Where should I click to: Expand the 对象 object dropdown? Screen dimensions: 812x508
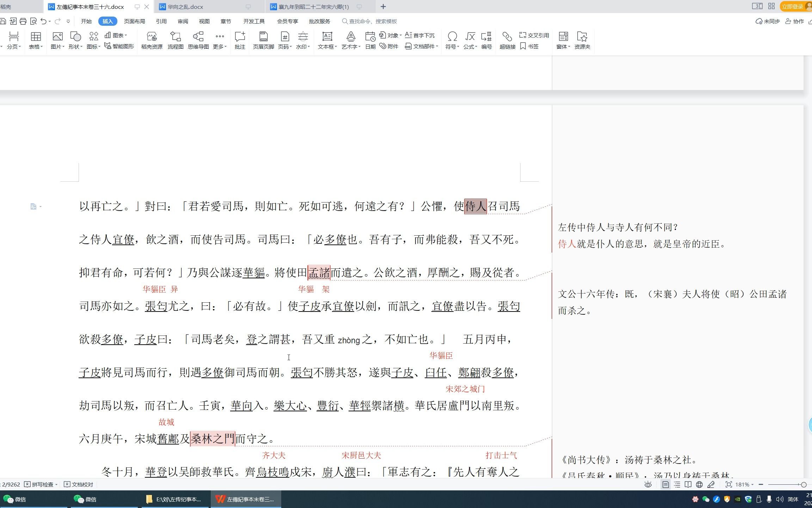(390, 35)
